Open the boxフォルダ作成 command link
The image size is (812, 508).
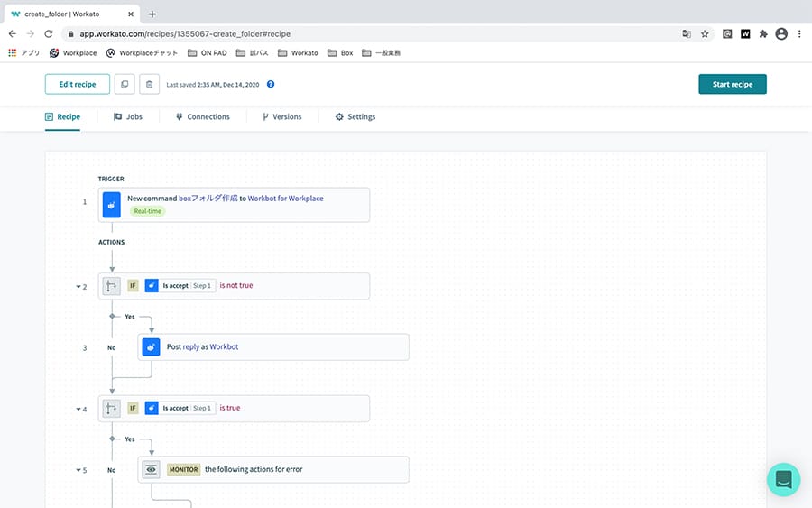[x=208, y=199]
